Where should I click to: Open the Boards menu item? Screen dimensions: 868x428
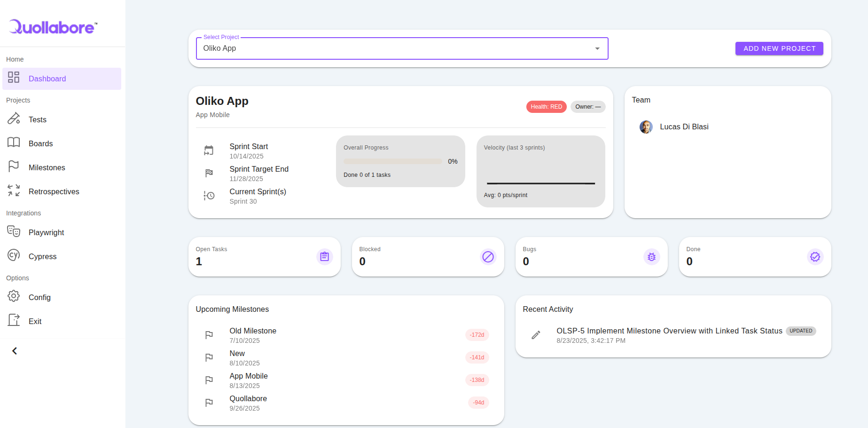(40, 143)
